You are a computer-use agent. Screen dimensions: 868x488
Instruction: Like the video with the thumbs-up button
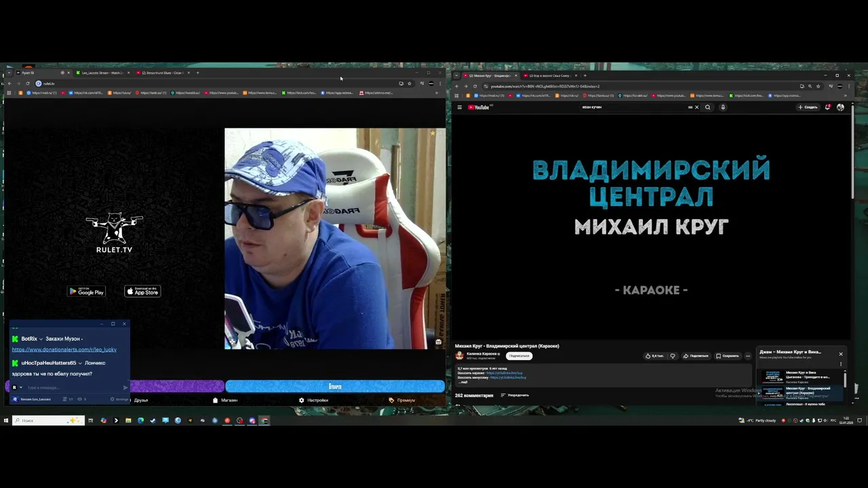(654, 356)
